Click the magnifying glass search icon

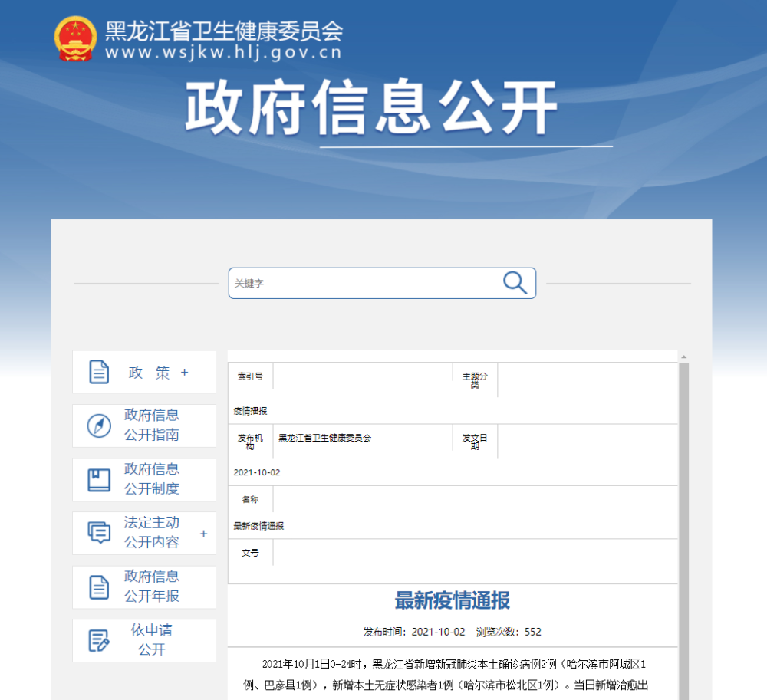[x=515, y=283]
